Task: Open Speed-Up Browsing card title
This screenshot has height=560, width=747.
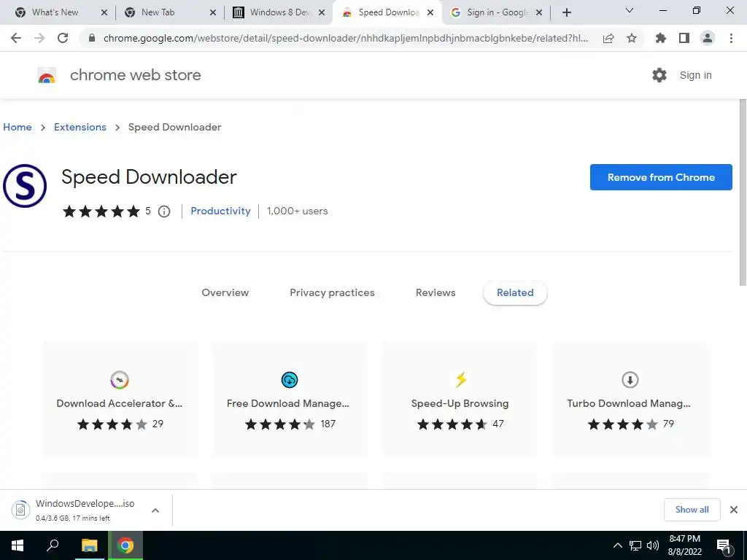Action: click(x=460, y=404)
